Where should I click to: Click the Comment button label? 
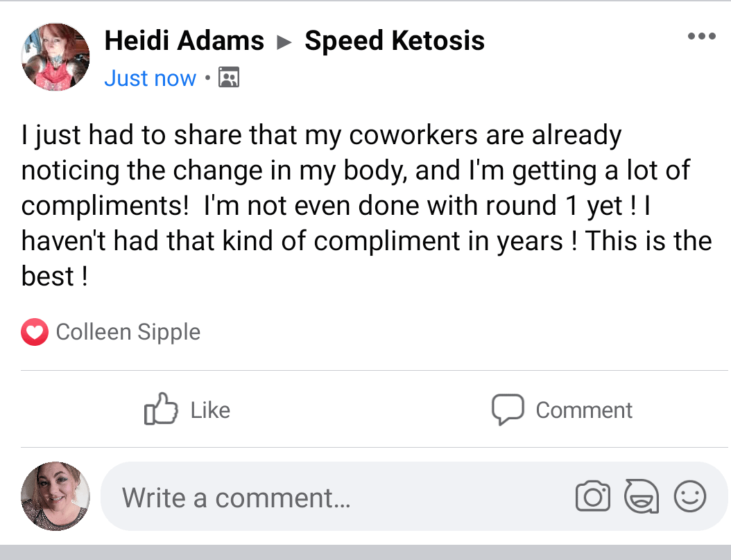[x=584, y=410]
